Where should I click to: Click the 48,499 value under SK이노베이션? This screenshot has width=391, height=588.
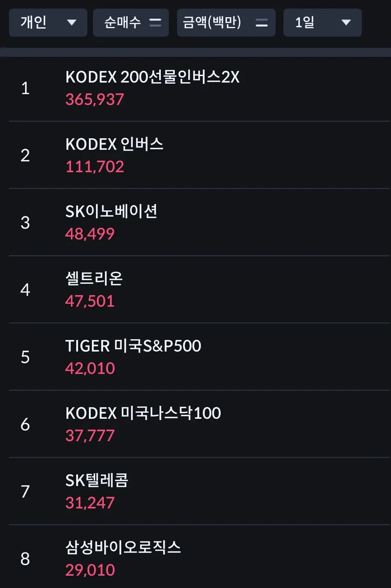90,234
